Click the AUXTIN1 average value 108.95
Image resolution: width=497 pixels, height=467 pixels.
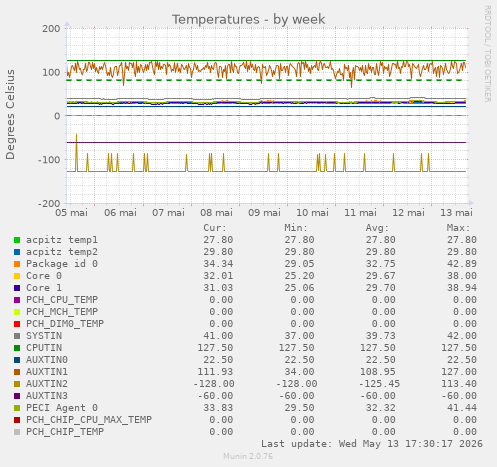pos(377,372)
